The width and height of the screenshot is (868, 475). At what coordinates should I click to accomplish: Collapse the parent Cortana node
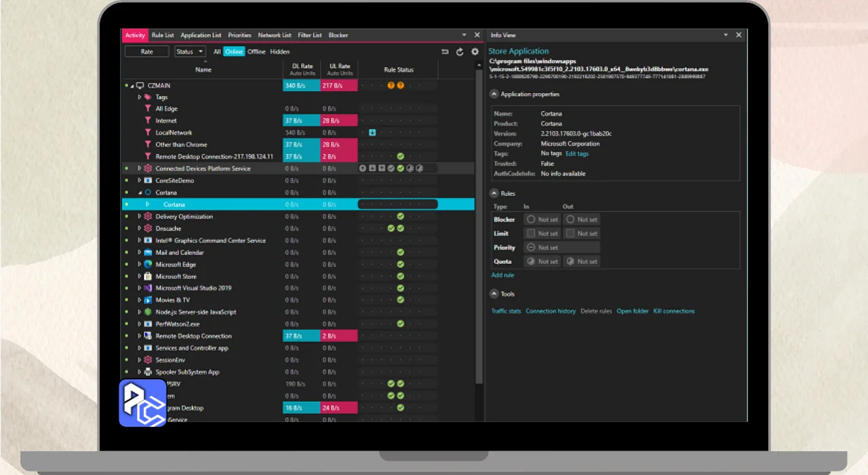point(140,193)
